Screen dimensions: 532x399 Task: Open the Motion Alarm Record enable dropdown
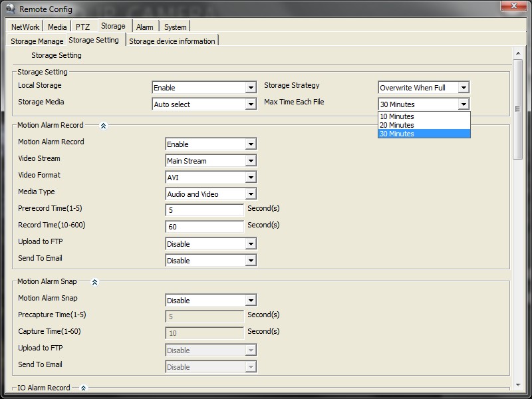[211, 144]
